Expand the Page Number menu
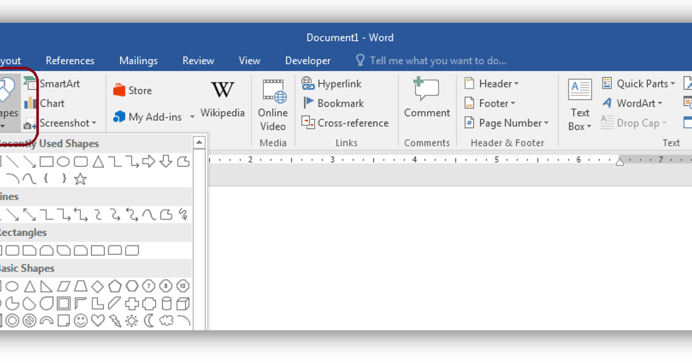The image size is (692, 363). (506, 123)
